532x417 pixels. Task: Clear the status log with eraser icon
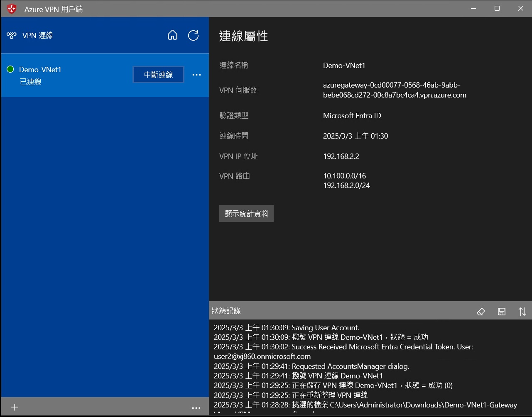point(481,311)
